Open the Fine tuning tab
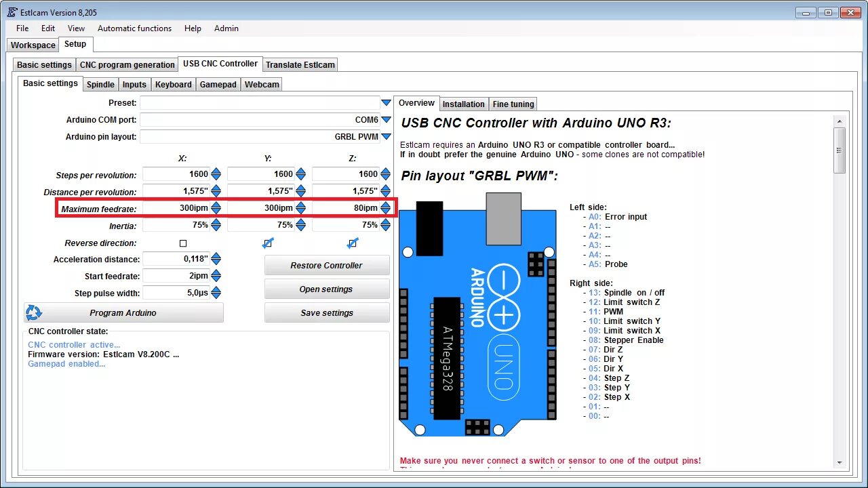Screen dimensions: 868x488 point(513,104)
